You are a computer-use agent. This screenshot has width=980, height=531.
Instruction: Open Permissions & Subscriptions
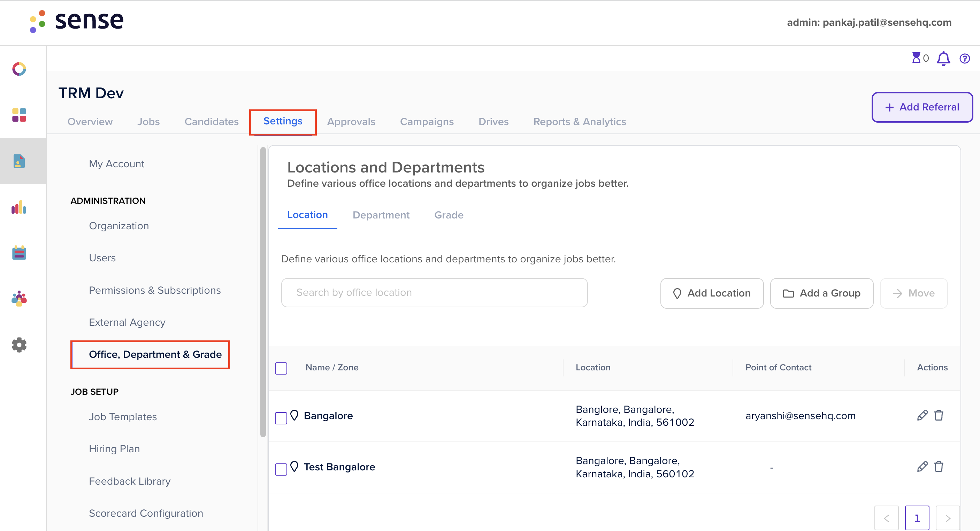tap(154, 290)
